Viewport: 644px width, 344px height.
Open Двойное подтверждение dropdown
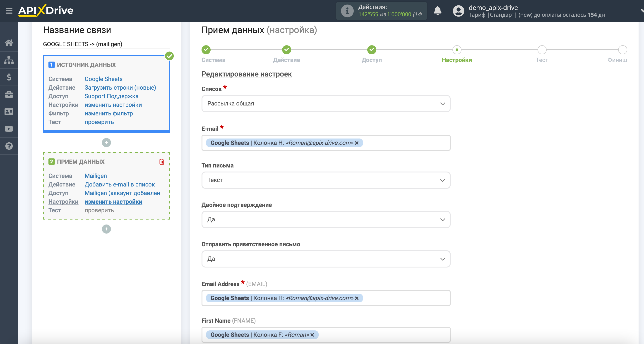[x=326, y=220]
